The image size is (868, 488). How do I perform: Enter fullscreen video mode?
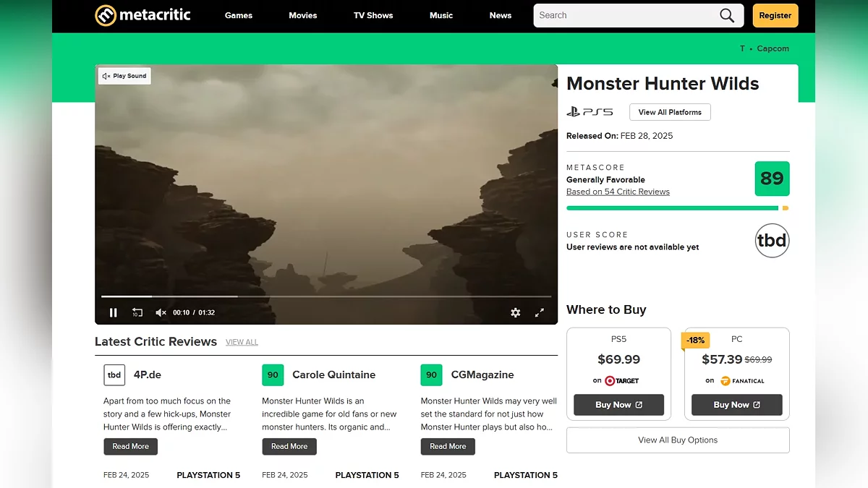(539, 312)
